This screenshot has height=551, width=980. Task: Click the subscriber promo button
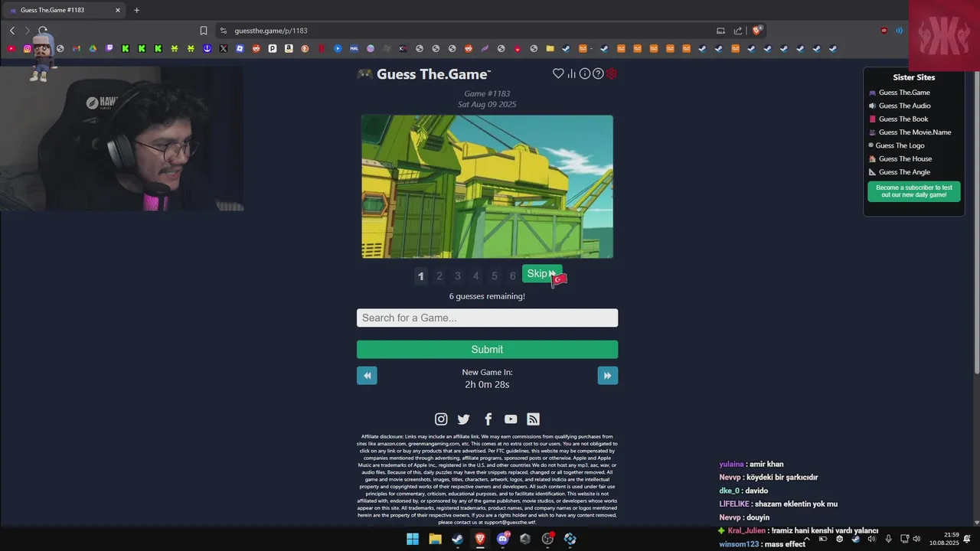tap(914, 191)
